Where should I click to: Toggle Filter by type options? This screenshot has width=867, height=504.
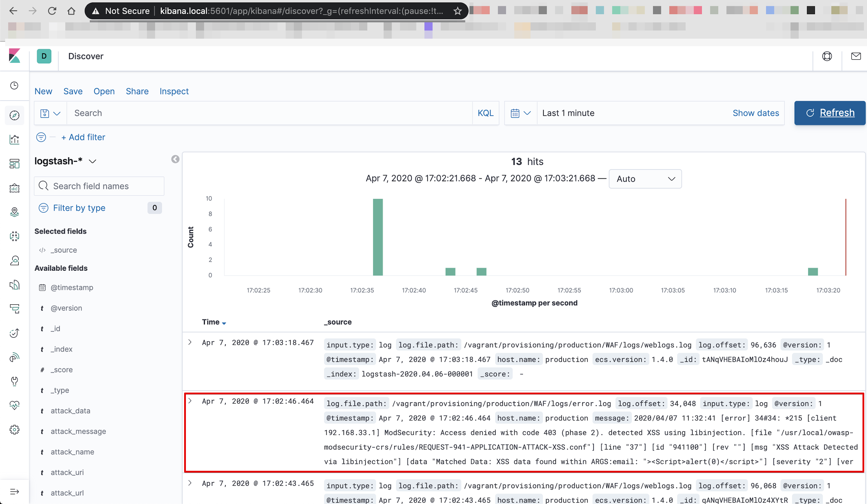tap(79, 208)
